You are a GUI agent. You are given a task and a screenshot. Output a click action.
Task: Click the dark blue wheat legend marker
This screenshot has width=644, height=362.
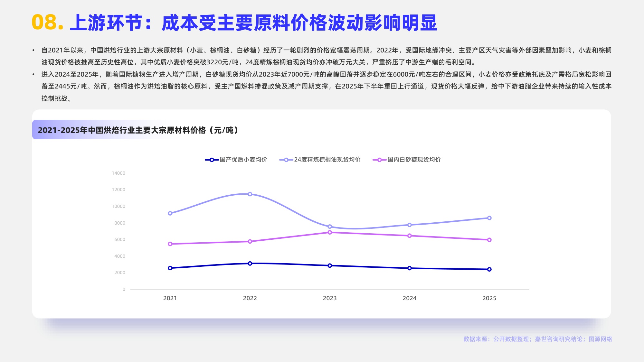pos(212,160)
